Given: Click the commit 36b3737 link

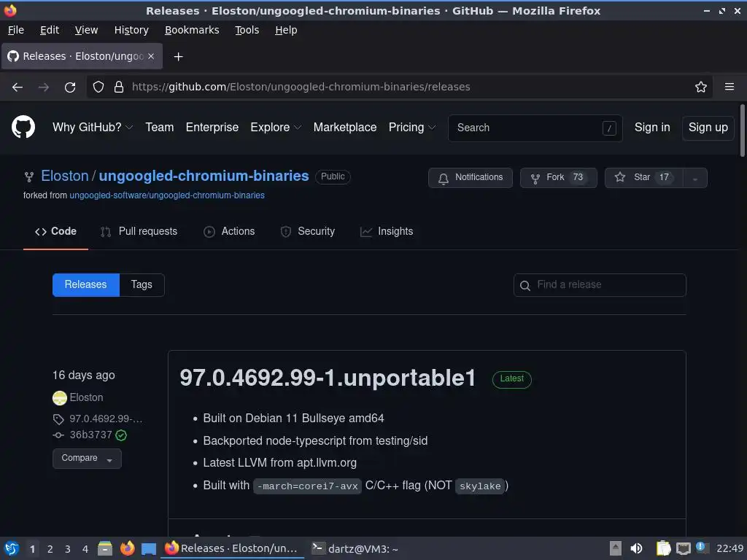Looking at the screenshot, I should click(x=90, y=435).
